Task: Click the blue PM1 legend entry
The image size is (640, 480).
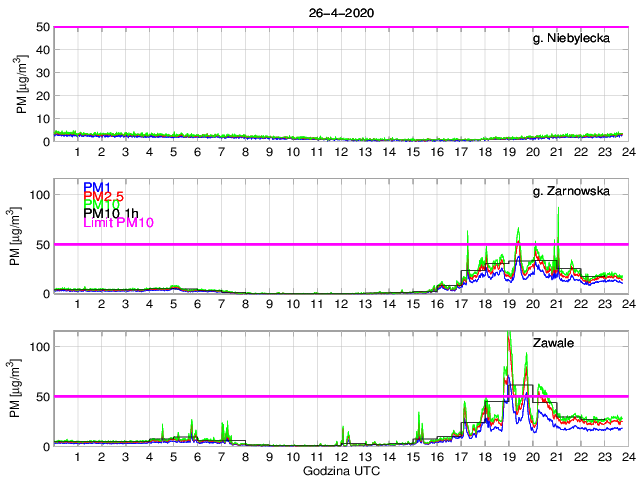Action: [x=97, y=187]
